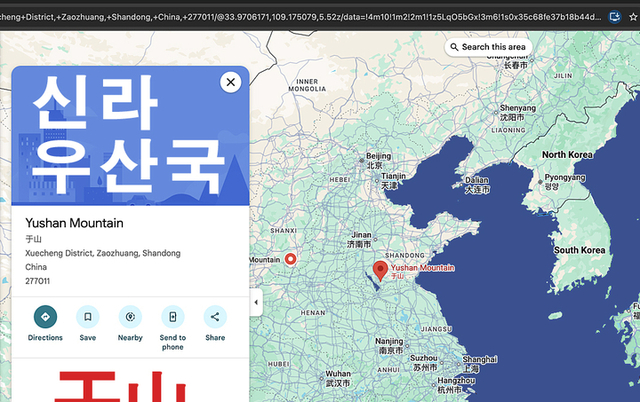This screenshot has width=640, height=402.
Task: Click the Shanghai city label
Action: point(479,364)
